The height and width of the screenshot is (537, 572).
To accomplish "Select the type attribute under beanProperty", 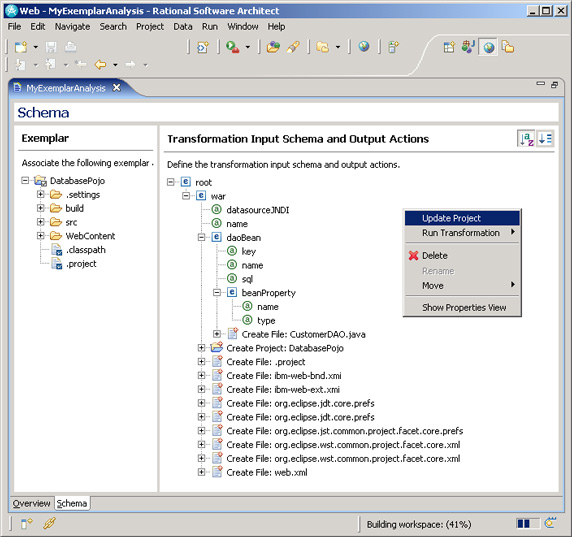I will click(x=266, y=321).
